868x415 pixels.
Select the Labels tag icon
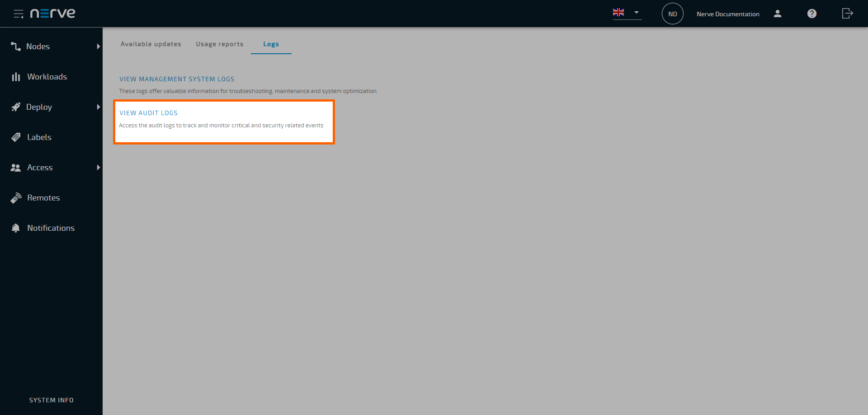click(x=16, y=137)
